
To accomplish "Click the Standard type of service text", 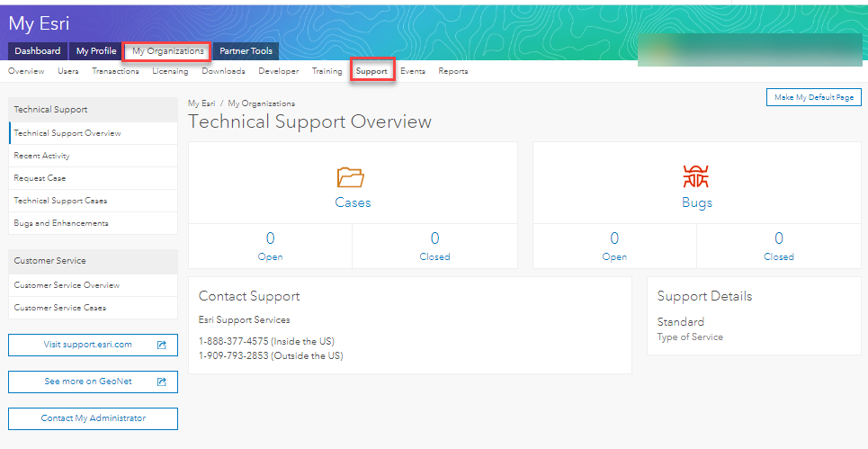I will pos(680,321).
